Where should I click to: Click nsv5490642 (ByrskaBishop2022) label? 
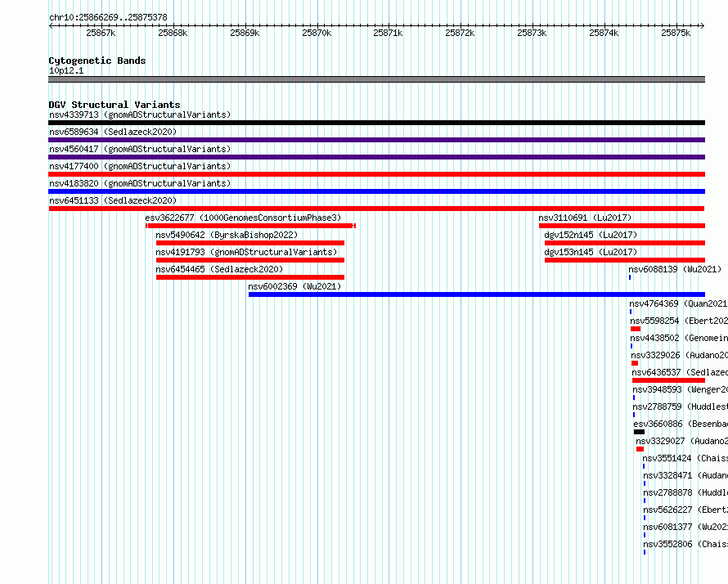point(227,235)
